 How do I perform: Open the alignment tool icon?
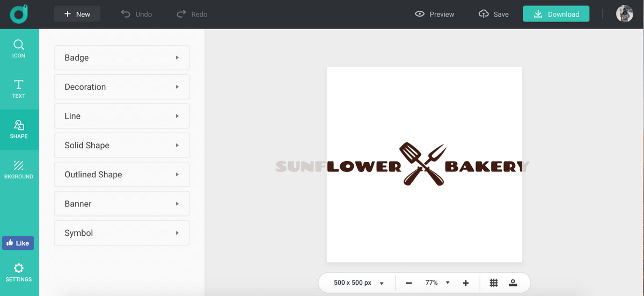tap(513, 283)
